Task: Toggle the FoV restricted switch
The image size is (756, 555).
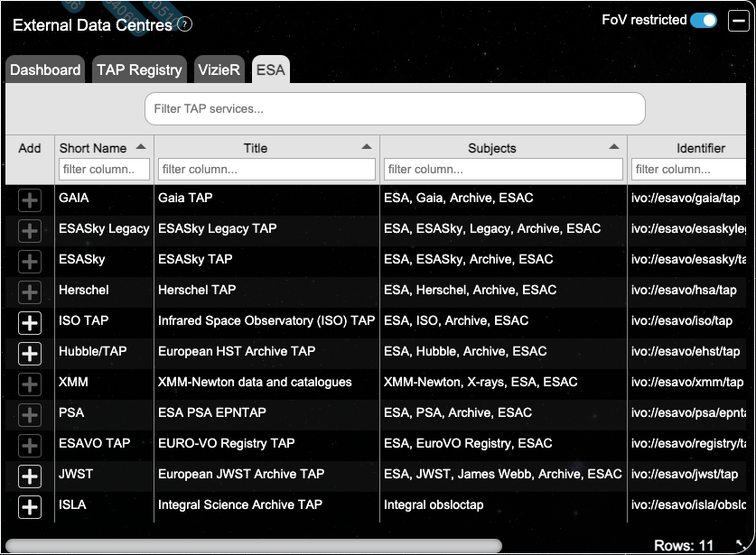Action: click(704, 20)
